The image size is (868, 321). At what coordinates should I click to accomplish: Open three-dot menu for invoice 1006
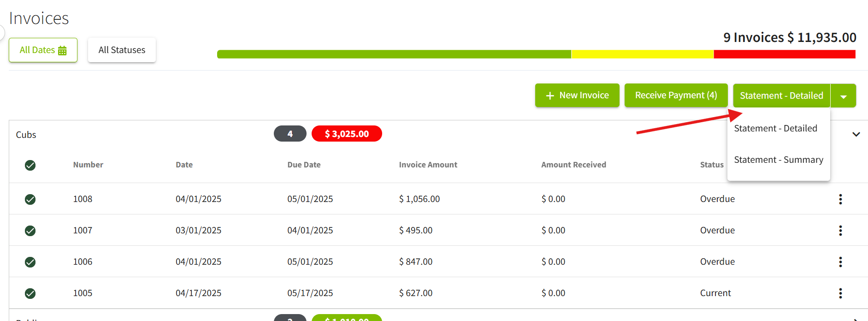tap(840, 262)
